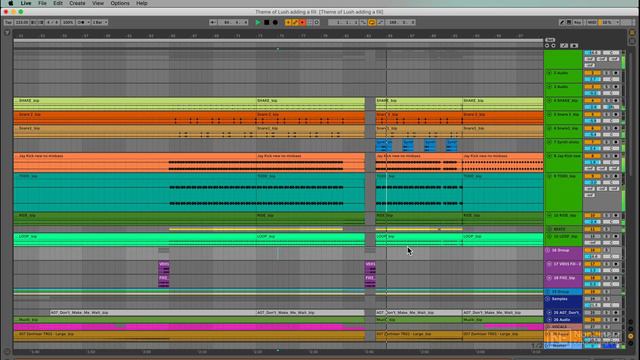Enable Draw Mode pencil icon
The height and width of the screenshot is (360, 640).
point(562,22)
